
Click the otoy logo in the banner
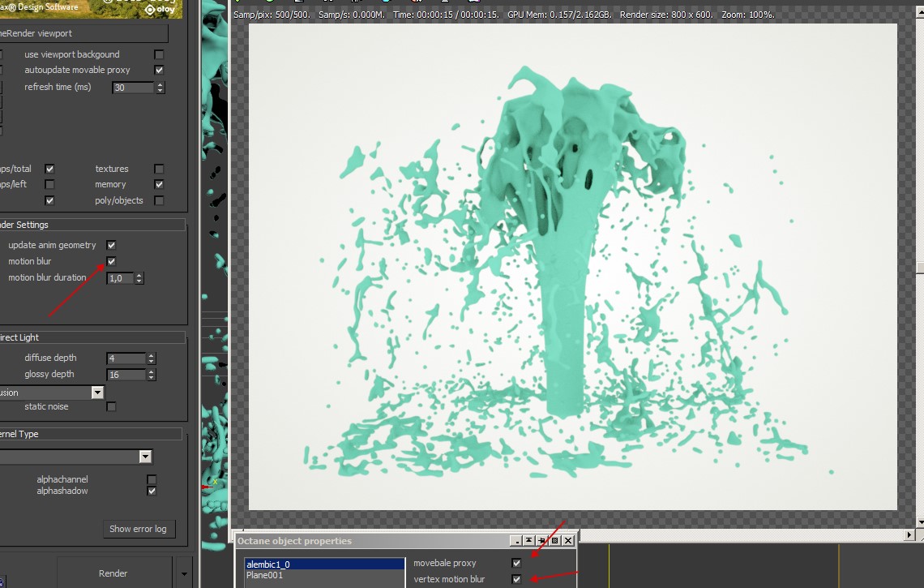159,9
